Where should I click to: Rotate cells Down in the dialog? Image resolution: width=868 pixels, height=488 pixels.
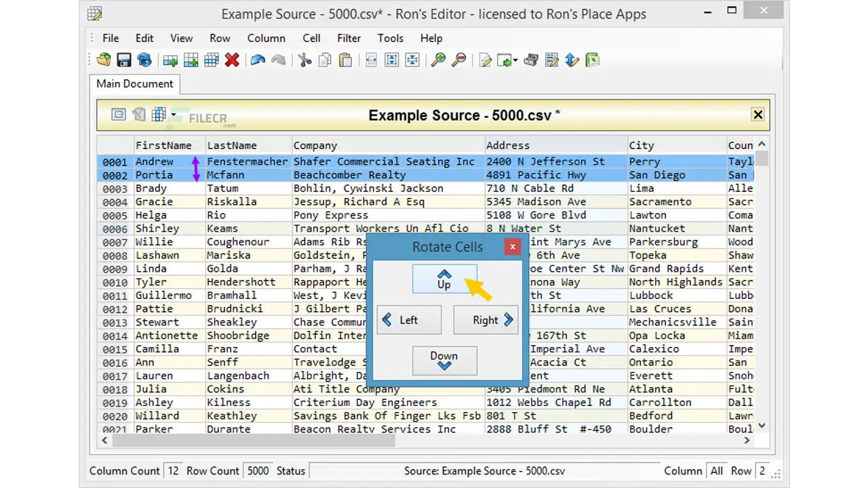point(444,361)
